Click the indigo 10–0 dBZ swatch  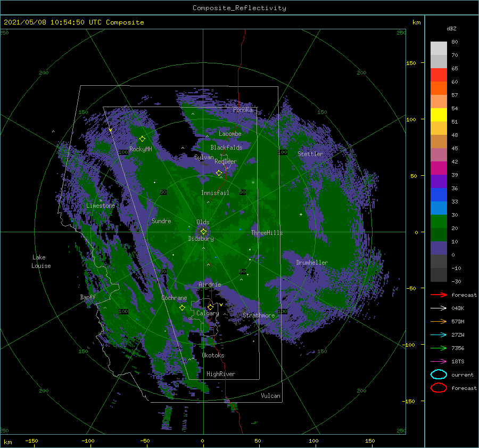click(x=439, y=248)
